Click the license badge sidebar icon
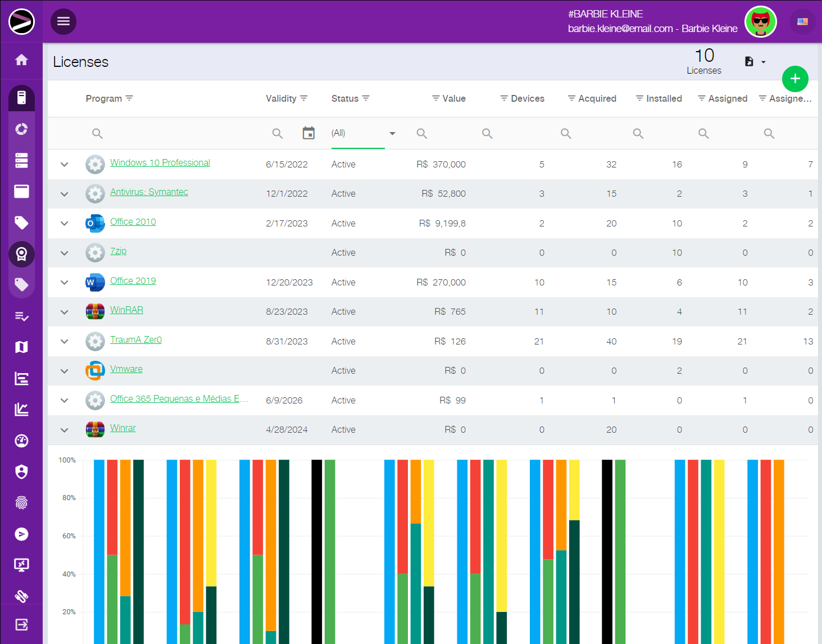The image size is (822, 644). click(x=21, y=255)
